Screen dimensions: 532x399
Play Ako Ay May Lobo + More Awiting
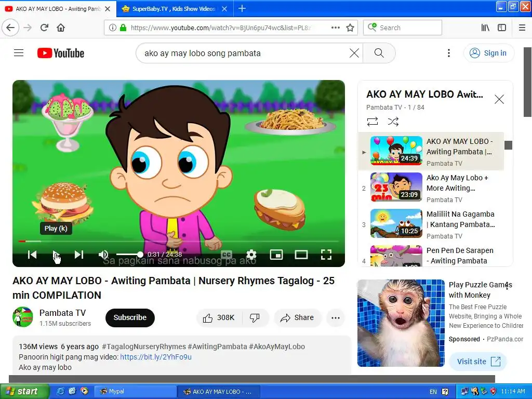coord(431,187)
